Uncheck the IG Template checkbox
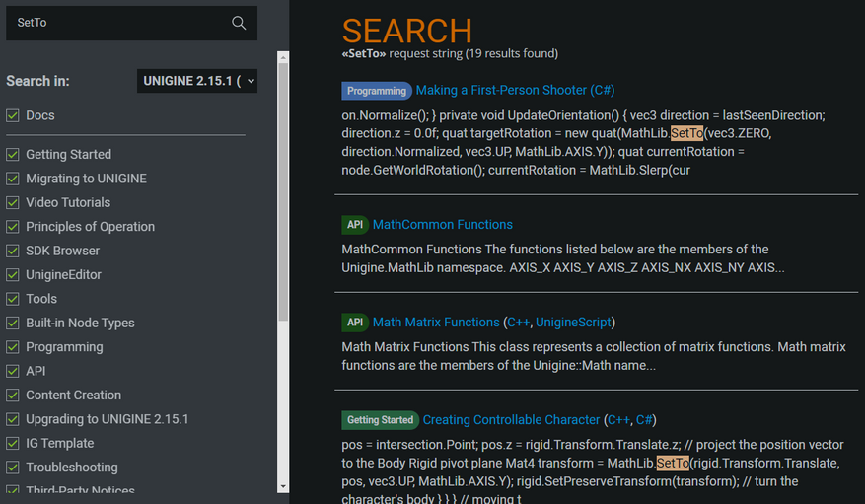865x504 pixels. pos(13,444)
